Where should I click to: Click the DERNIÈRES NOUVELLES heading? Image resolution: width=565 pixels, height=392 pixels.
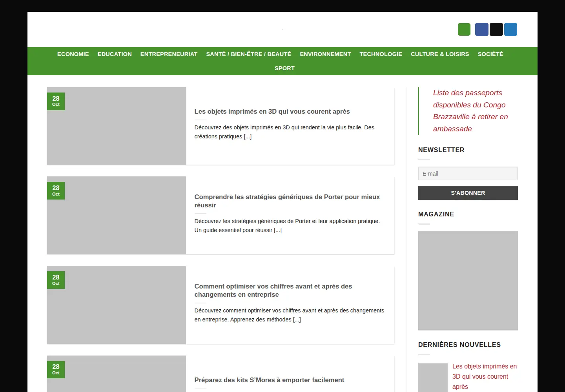pyautogui.click(x=459, y=345)
